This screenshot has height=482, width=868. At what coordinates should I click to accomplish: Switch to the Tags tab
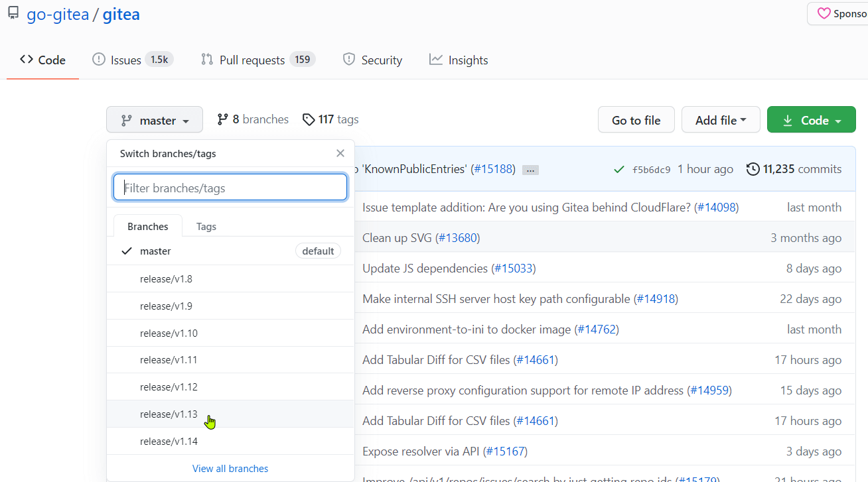click(x=206, y=227)
